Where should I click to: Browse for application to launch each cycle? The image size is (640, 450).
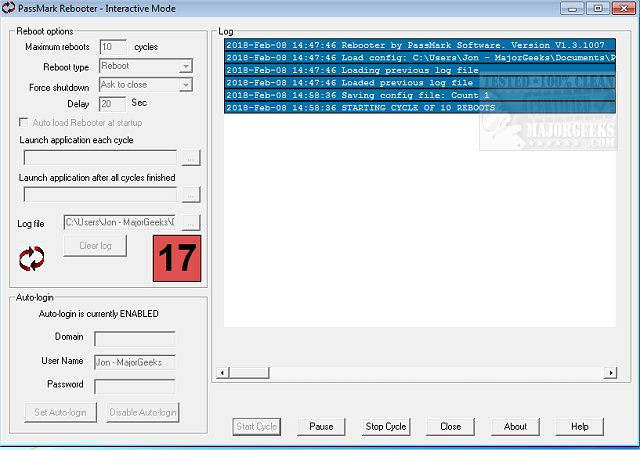[x=191, y=158]
